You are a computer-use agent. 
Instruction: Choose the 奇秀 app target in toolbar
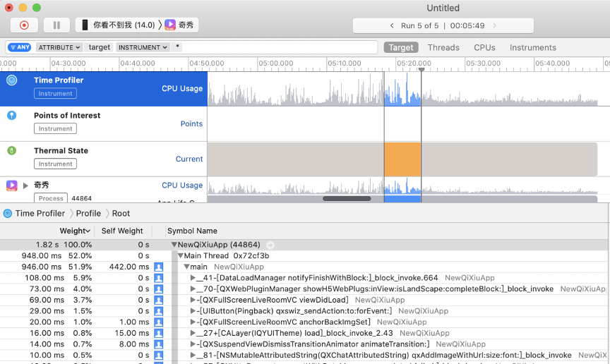179,25
